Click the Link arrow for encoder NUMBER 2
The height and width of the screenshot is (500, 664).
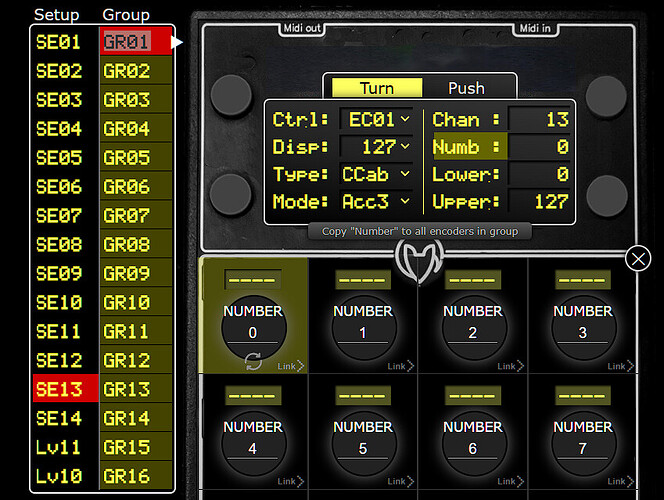(x=511, y=366)
